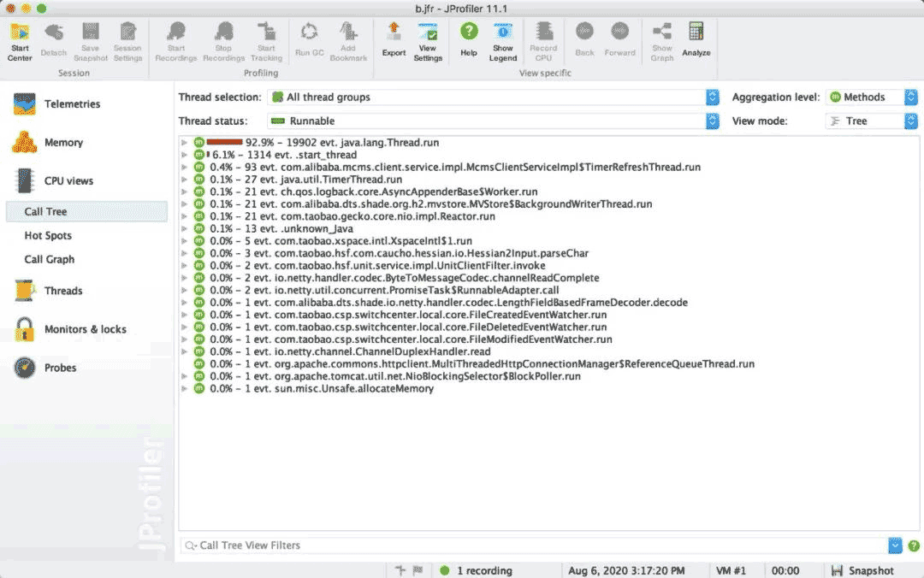Switch to the Hot Spots view

coord(48,236)
